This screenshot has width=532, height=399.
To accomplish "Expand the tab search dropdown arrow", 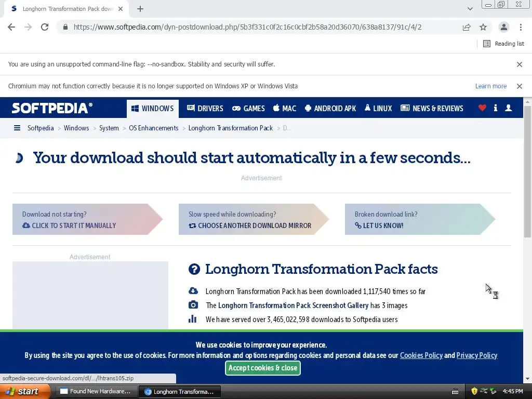I will tap(470, 9).
